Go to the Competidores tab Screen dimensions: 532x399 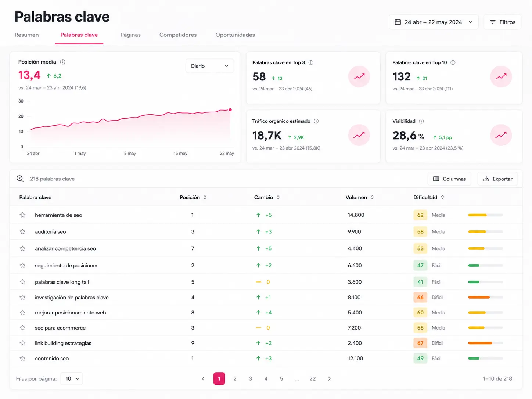pos(178,35)
